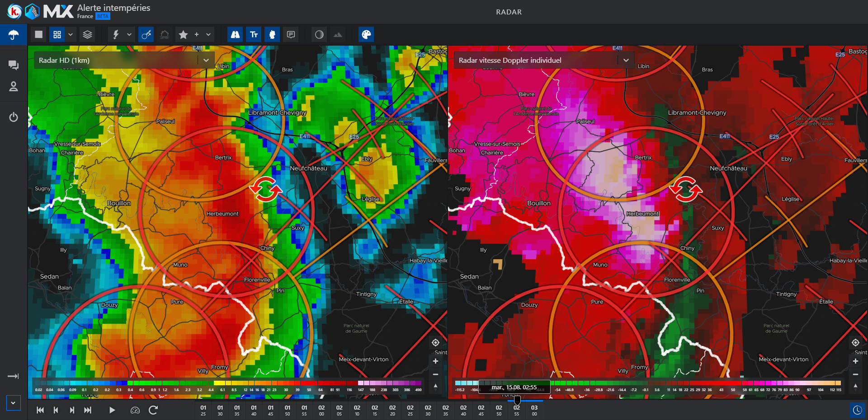The height and width of the screenshot is (420, 868).
Task: Toggle the comment reports icon
Action: point(291,34)
